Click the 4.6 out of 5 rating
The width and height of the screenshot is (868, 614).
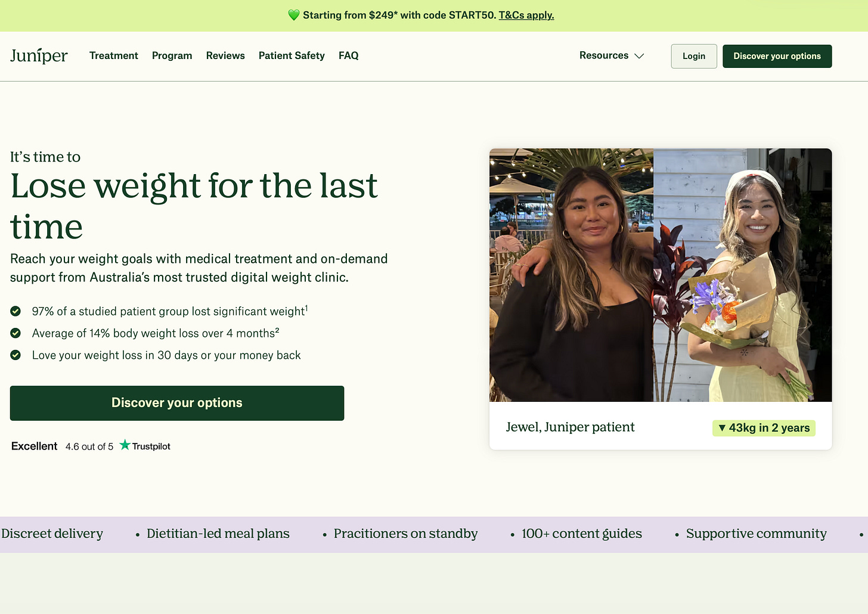[89, 446]
